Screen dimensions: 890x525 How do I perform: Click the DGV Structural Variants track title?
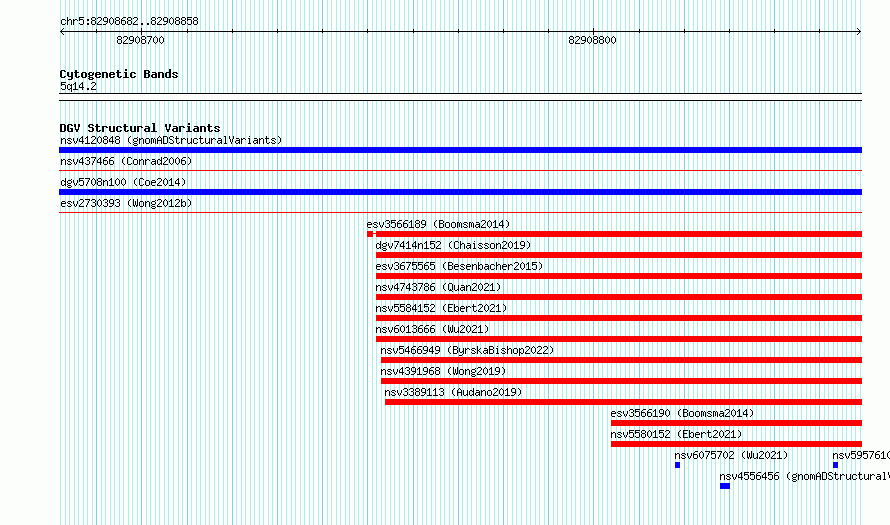(140, 128)
